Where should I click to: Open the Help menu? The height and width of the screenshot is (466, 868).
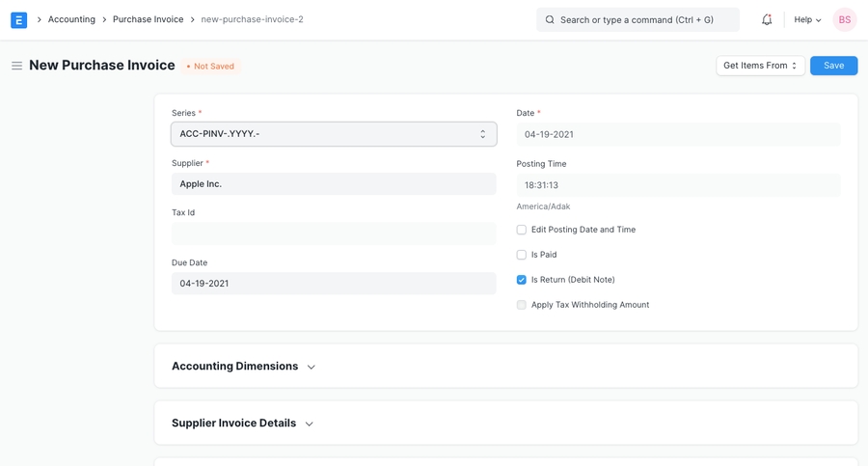point(807,19)
